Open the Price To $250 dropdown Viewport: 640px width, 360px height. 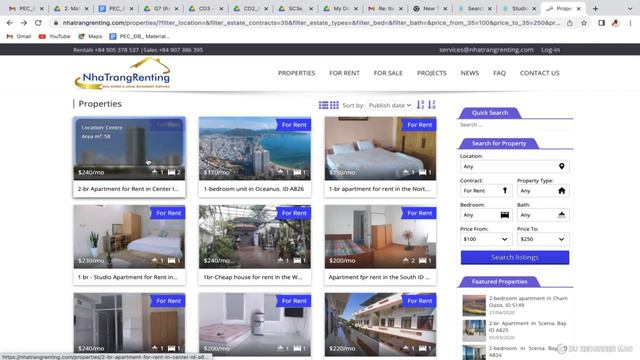(543, 239)
